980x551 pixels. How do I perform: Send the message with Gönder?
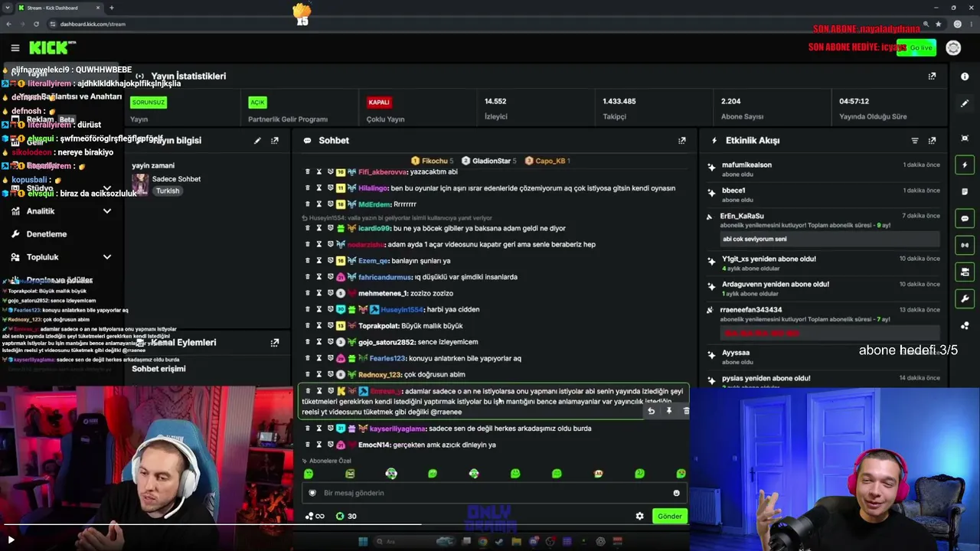(x=669, y=516)
